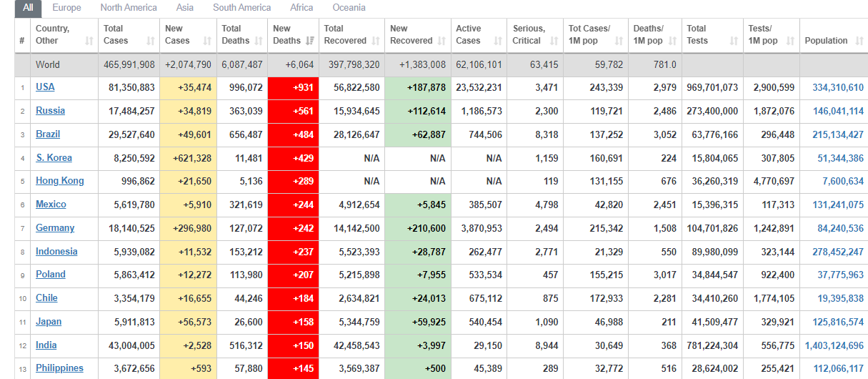
Task: Select the All tab
Action: tap(28, 8)
